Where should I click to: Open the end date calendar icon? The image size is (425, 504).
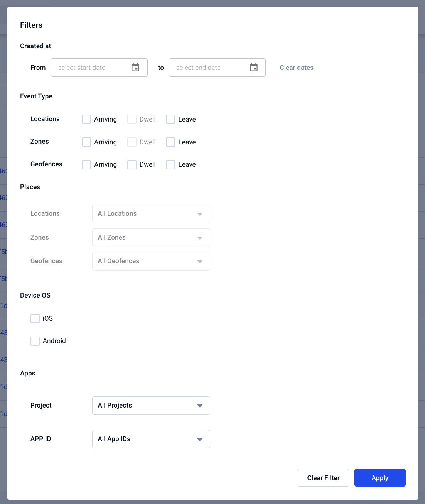[254, 68]
